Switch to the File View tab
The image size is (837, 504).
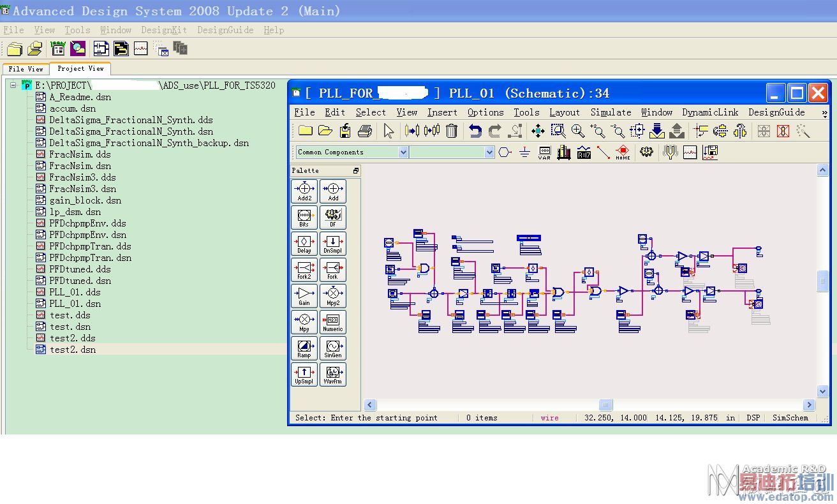[x=26, y=69]
